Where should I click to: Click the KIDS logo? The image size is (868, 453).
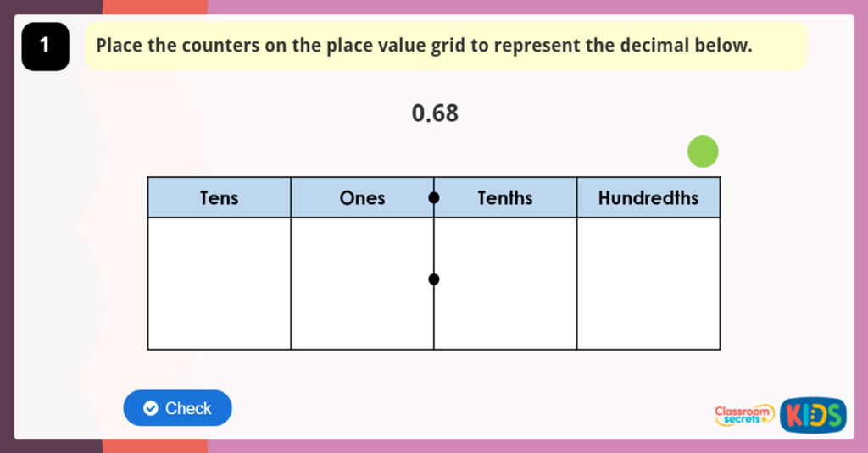813,414
